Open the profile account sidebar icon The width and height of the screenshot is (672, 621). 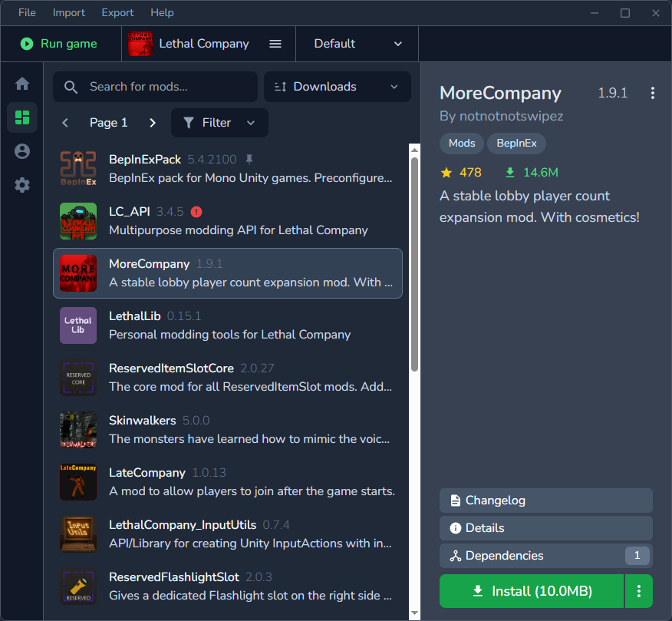[x=22, y=151]
